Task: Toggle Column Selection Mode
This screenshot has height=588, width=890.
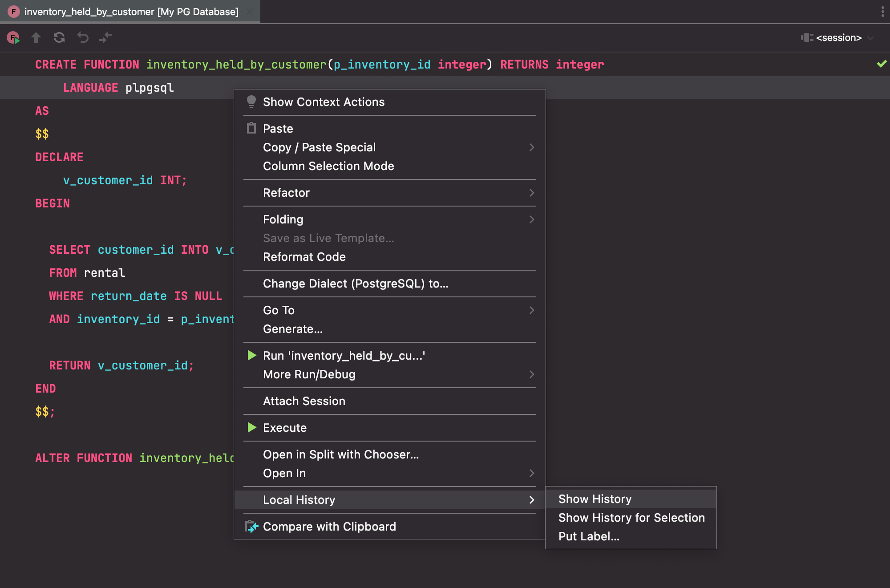Action: (328, 166)
